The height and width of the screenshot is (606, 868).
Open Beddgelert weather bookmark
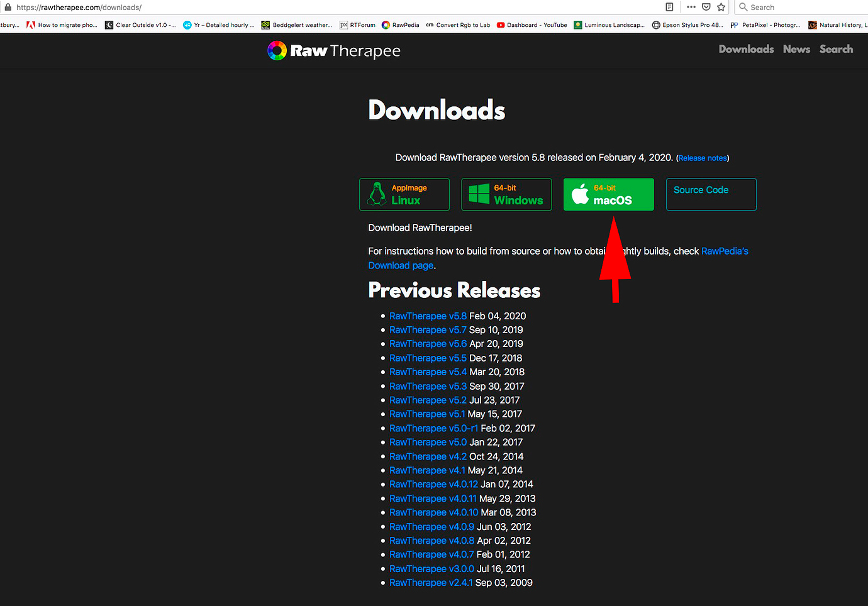pyautogui.click(x=297, y=25)
